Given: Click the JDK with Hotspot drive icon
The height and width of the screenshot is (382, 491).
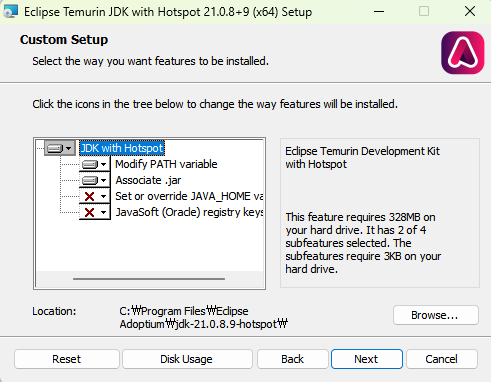Looking at the screenshot, I should click(x=55, y=148).
